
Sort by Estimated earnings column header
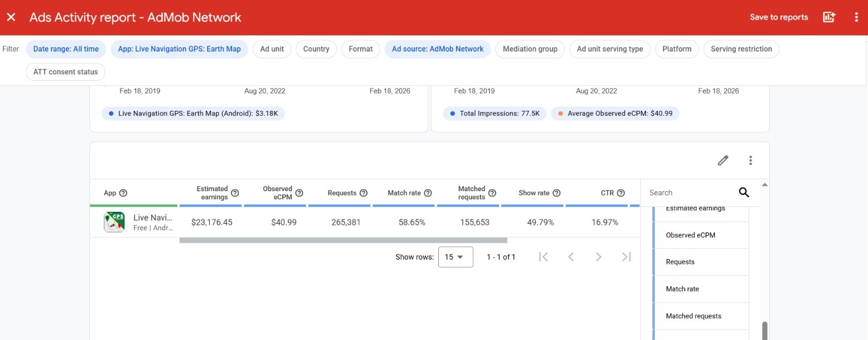point(212,193)
